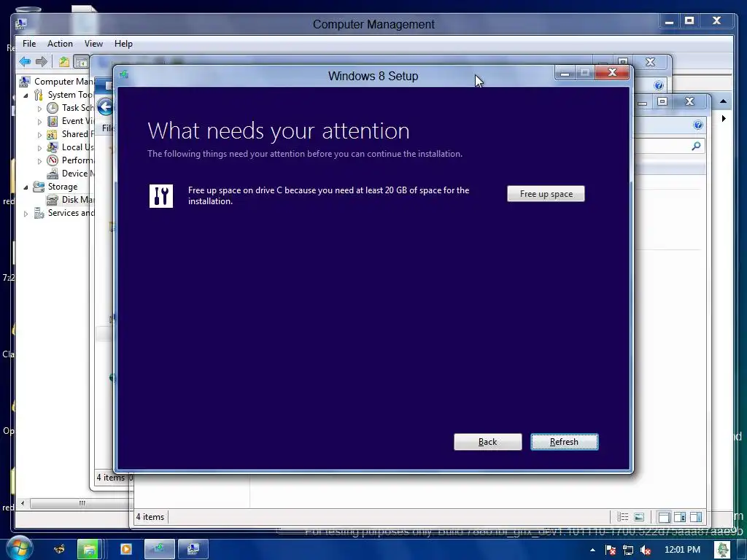Click Refresh in Windows 8 Setup
Viewport: 747px width, 560px height.
[x=564, y=442]
